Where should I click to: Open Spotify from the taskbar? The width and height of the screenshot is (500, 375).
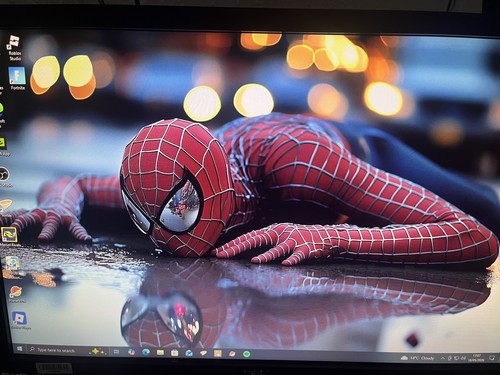[246, 354]
